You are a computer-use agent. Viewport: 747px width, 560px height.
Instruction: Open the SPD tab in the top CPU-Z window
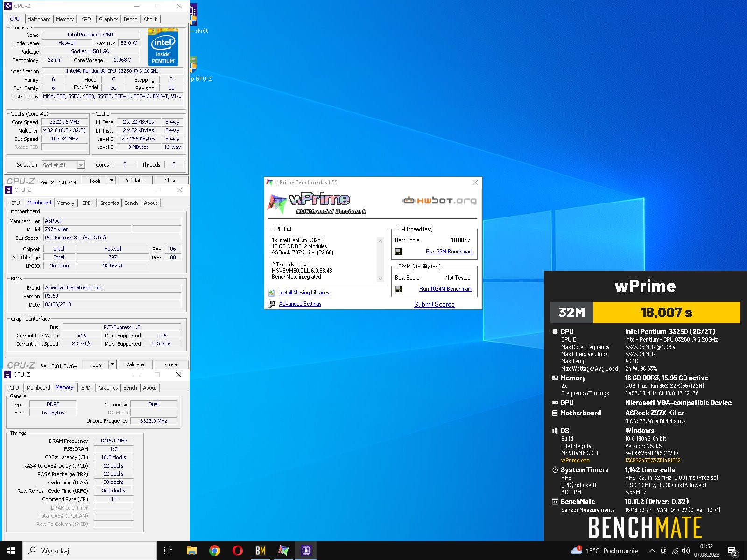click(86, 19)
